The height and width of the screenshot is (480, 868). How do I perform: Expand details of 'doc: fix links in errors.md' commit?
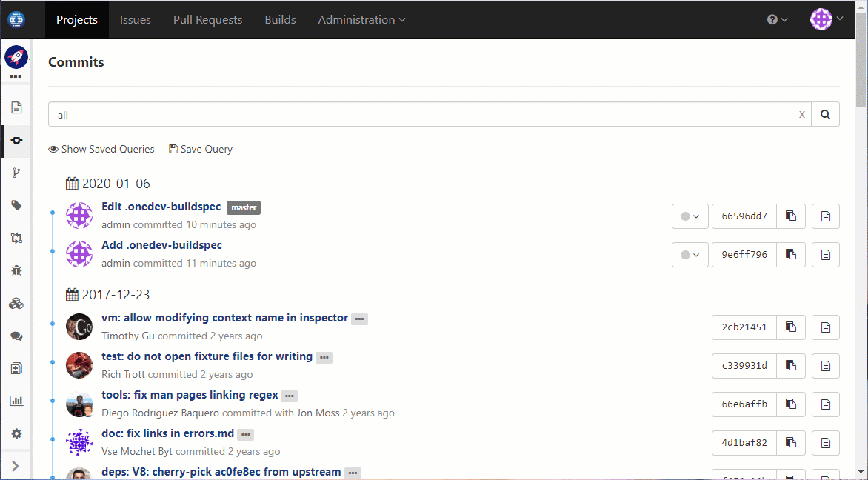pos(246,435)
